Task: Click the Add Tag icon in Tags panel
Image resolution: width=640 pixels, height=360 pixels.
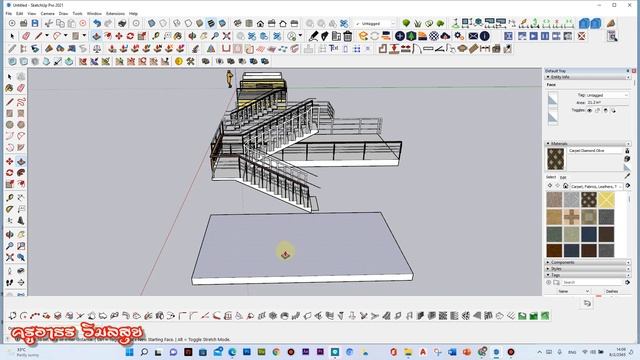Action: coord(549,282)
